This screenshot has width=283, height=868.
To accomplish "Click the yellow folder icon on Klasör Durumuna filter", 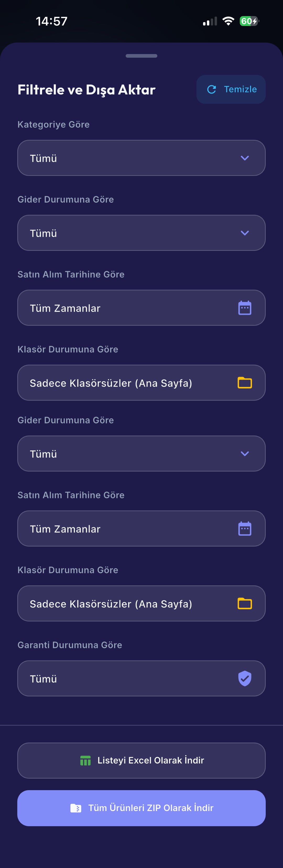I will click(x=245, y=383).
